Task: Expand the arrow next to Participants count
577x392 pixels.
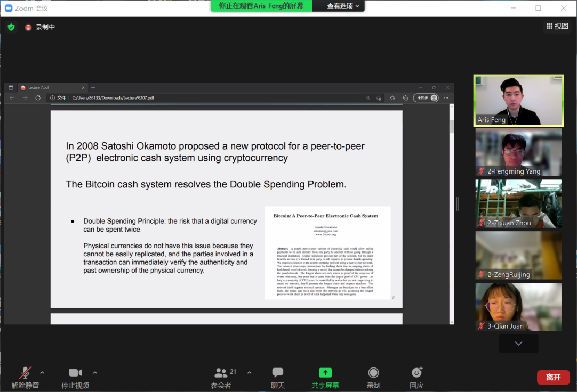Action: click(x=249, y=373)
